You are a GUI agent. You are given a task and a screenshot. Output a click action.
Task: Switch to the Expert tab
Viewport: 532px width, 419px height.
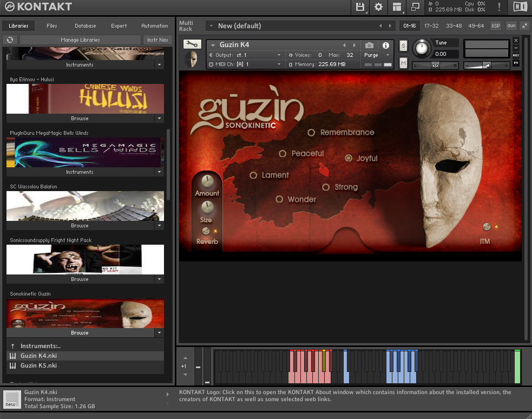(119, 26)
